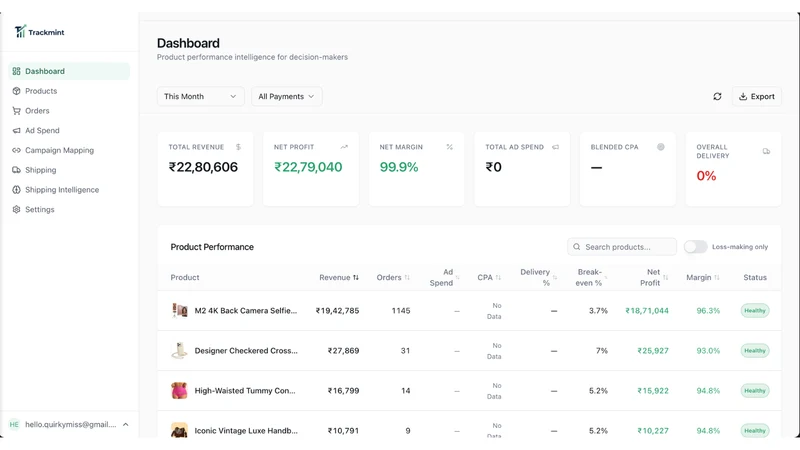Viewport: 800px width, 450px height.
Task: Sort table by Orders column
Action: point(393,278)
